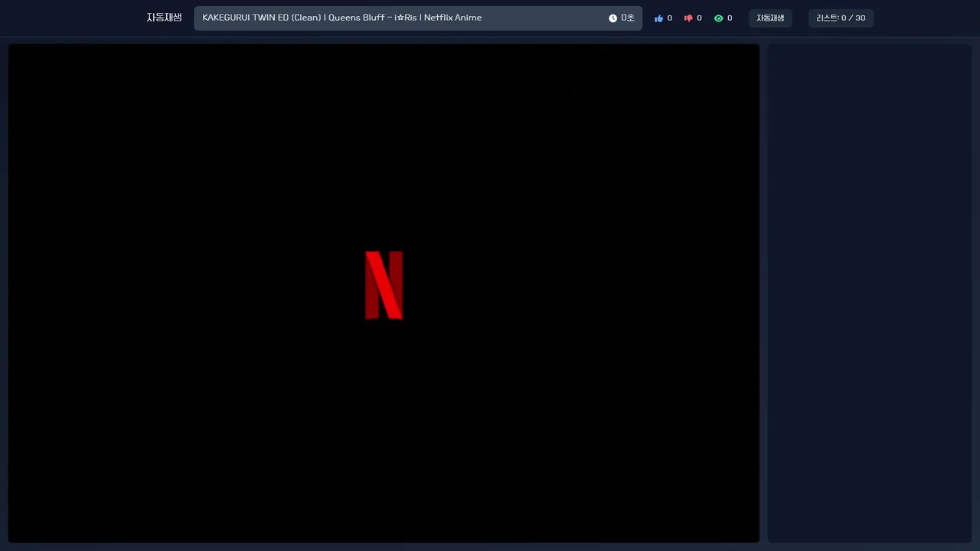Click the clock icon beside 0초

612,18
